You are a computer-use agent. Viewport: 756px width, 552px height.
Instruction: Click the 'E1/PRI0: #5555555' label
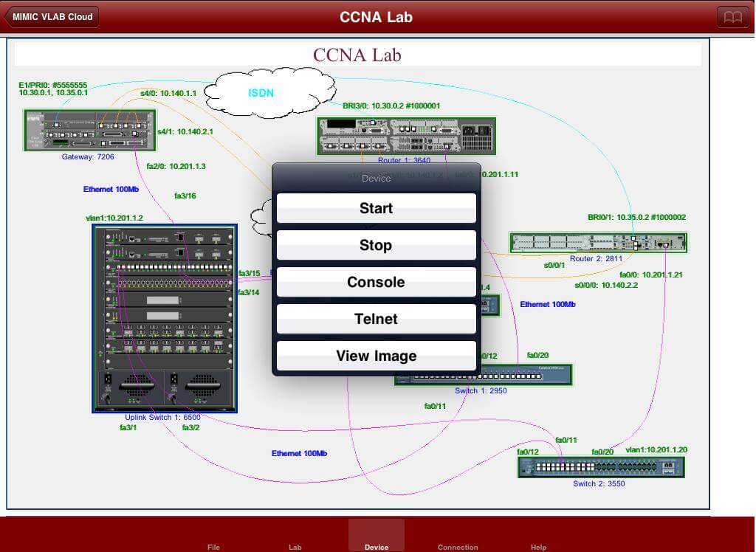(x=53, y=85)
